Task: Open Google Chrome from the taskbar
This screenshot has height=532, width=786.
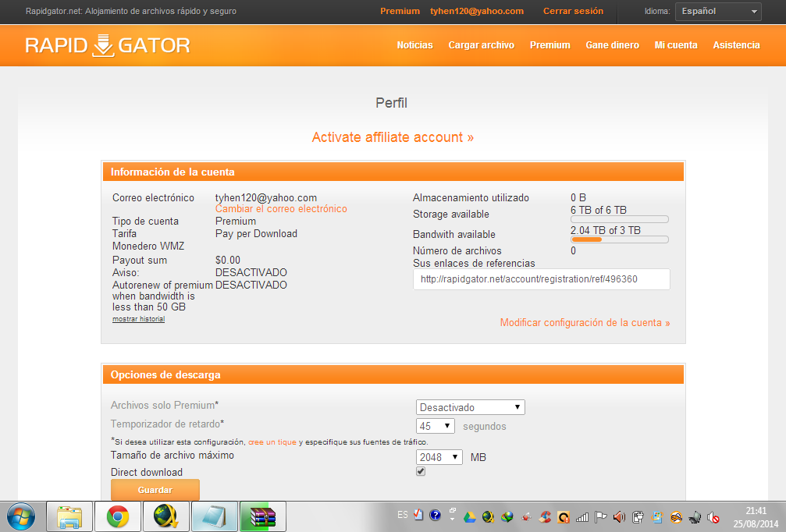Action: (117, 516)
